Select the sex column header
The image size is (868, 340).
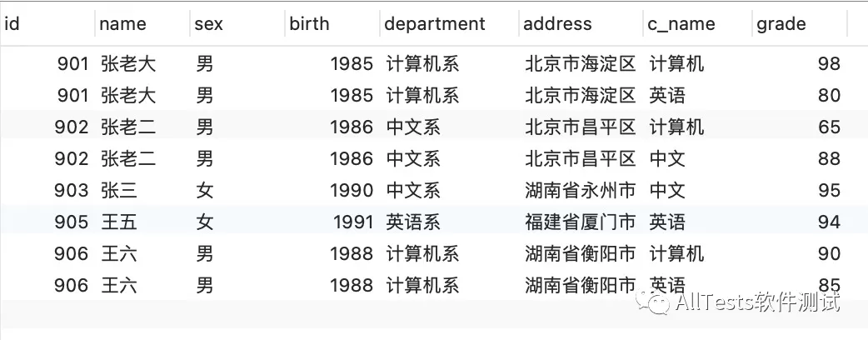pyautogui.click(x=237, y=24)
